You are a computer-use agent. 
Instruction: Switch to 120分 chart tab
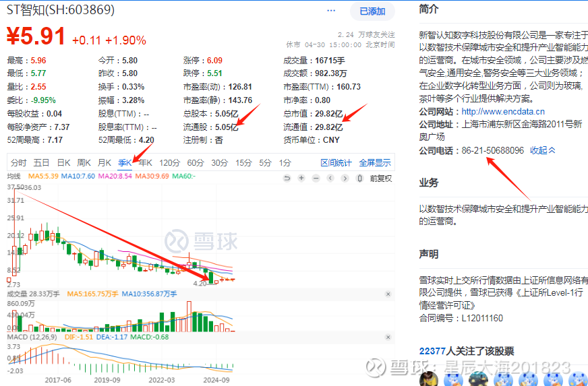pyautogui.click(x=169, y=163)
